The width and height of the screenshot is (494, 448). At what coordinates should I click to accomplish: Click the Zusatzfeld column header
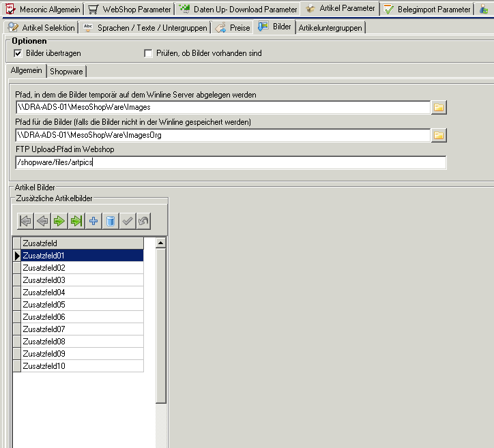pos(82,243)
